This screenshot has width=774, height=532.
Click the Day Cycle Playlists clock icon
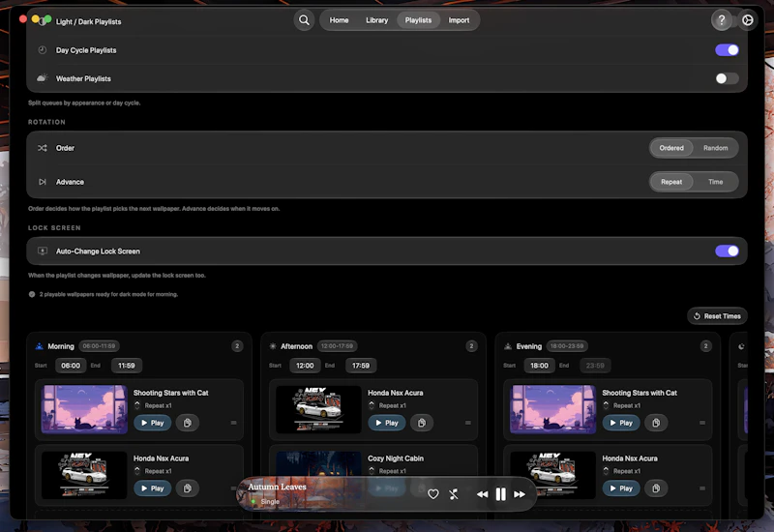click(43, 50)
